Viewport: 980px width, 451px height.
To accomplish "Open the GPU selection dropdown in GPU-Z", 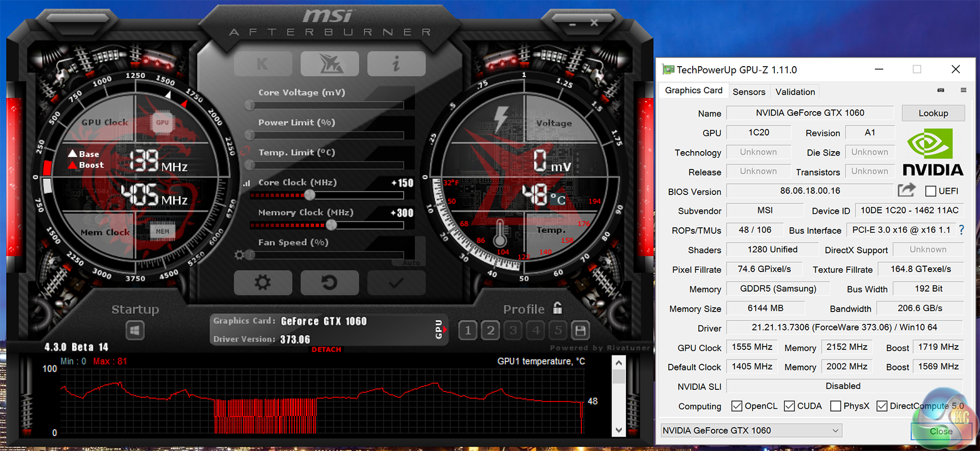I will tap(751, 430).
